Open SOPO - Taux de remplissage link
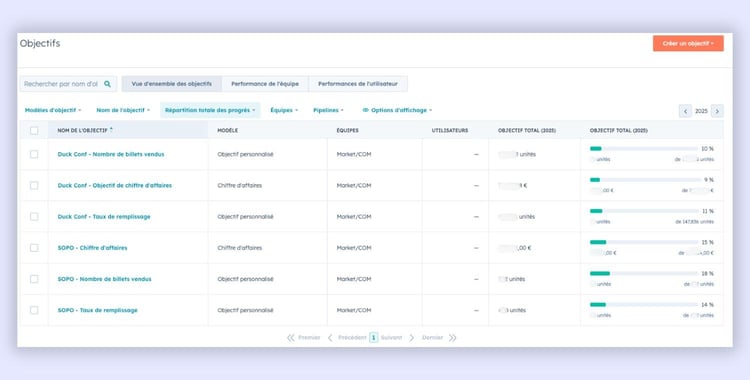The width and height of the screenshot is (750, 380). (x=98, y=310)
